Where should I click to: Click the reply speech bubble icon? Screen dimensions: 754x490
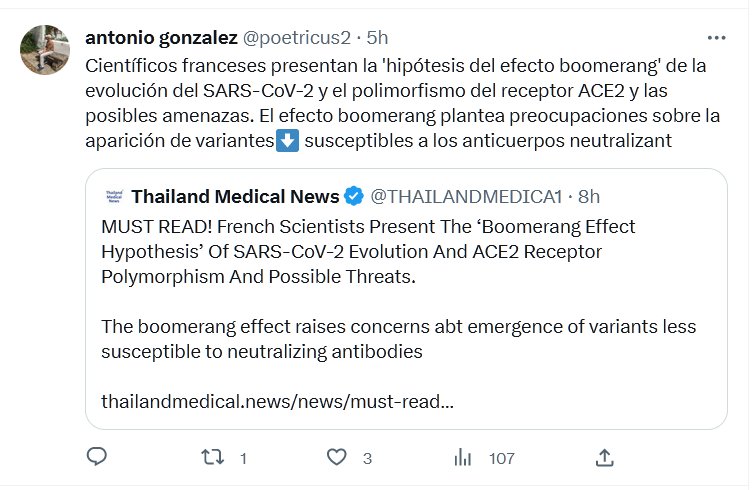[x=97, y=457]
